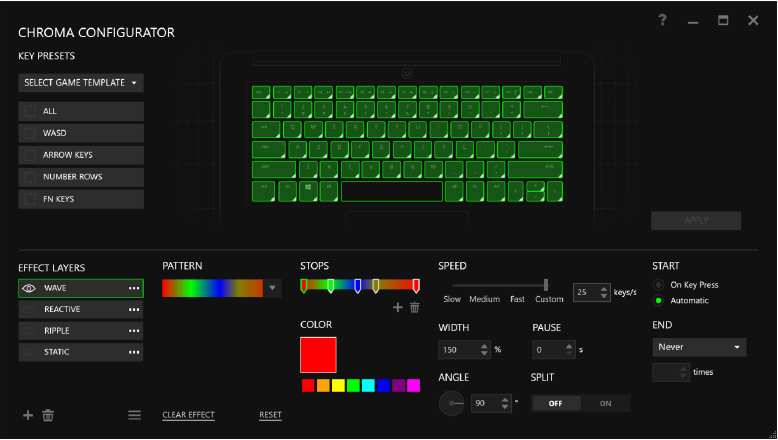
Task: Decrease keys/s speed value
Action: (604, 296)
